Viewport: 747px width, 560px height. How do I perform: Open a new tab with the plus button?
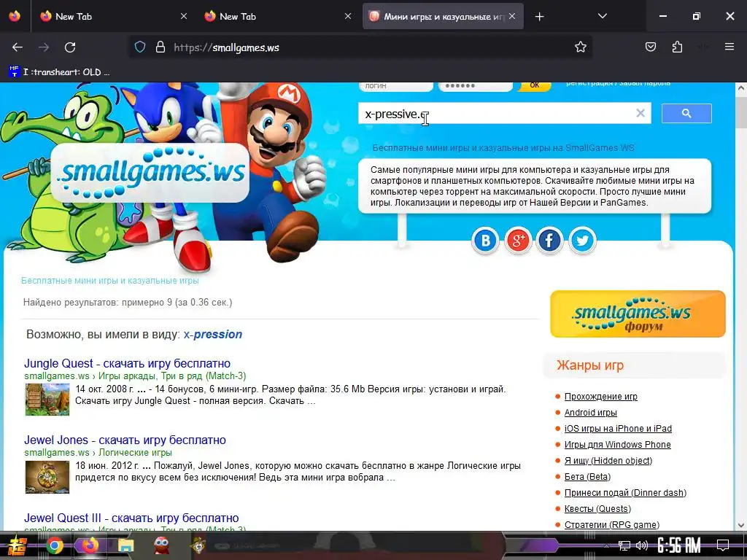tap(539, 17)
